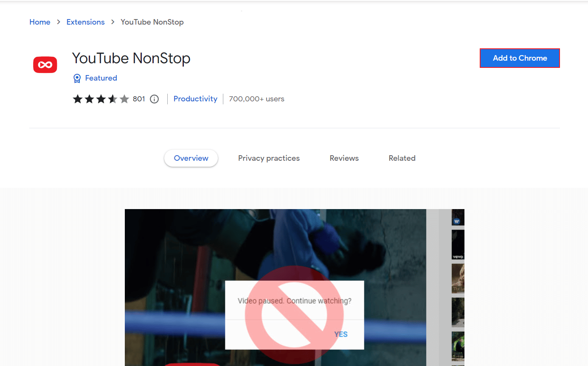This screenshot has height=366, width=588.
Task: Click the Featured badge icon
Action: [77, 78]
